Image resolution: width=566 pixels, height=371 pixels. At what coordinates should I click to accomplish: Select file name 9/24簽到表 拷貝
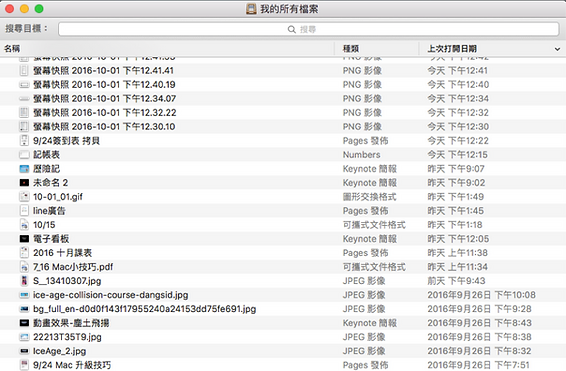point(66,141)
